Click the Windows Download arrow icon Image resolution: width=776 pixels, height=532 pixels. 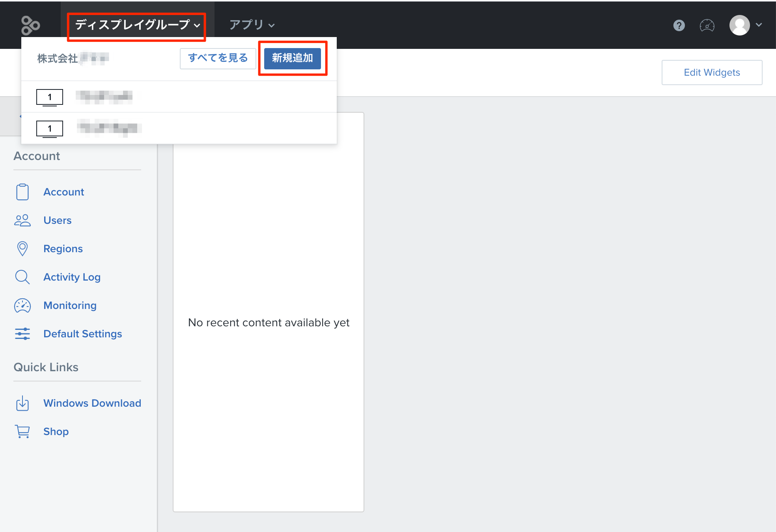[22, 403]
